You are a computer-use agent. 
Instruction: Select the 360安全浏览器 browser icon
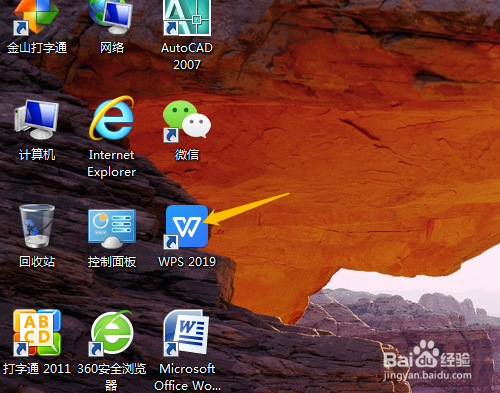tap(112, 333)
